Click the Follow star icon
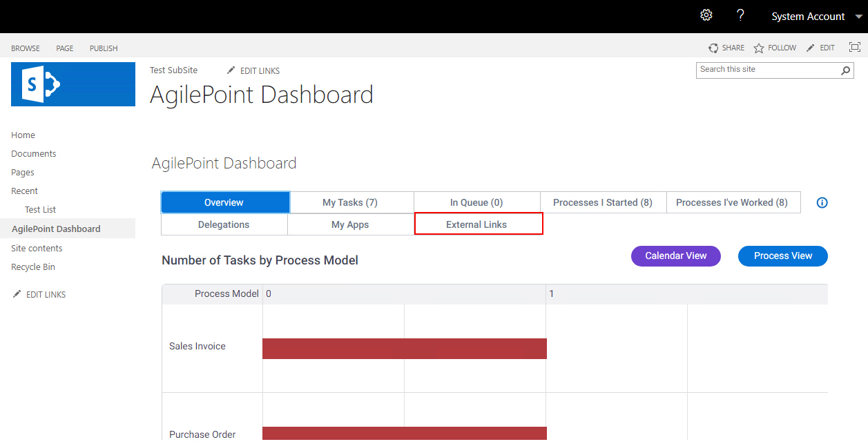Screen dimensions: 868x444 759,48
